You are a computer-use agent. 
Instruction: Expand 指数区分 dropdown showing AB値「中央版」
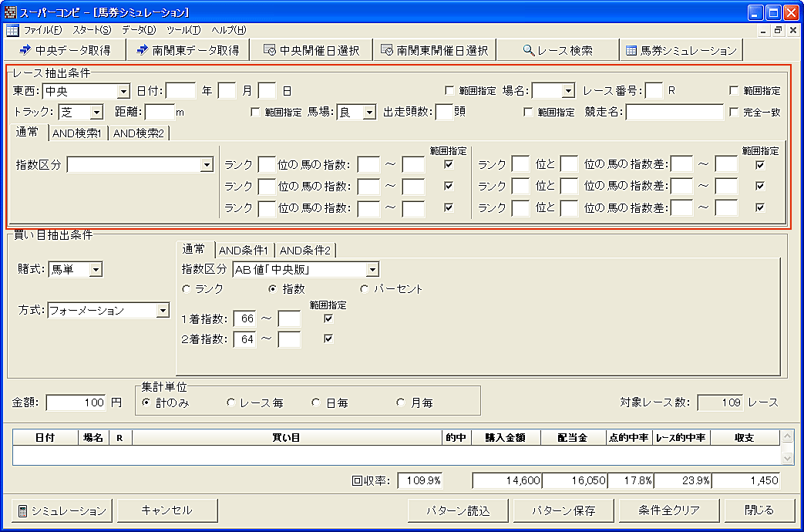tap(372, 269)
